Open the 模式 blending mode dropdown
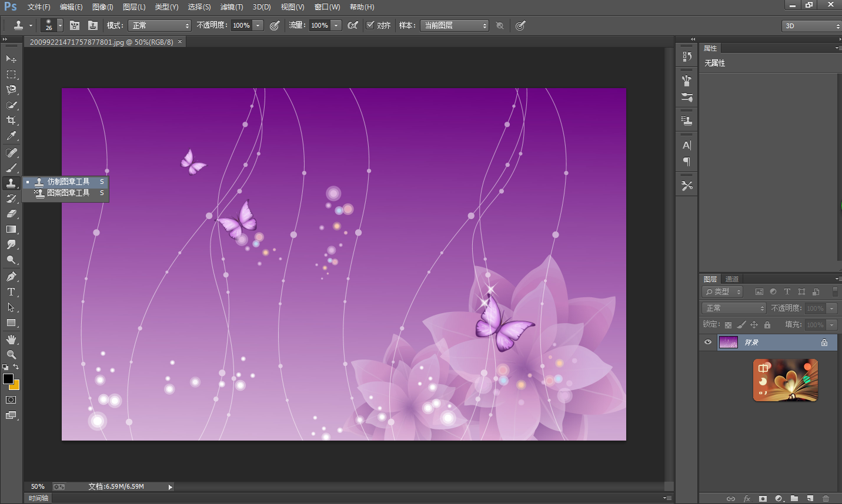The height and width of the screenshot is (504, 842). pos(159,25)
